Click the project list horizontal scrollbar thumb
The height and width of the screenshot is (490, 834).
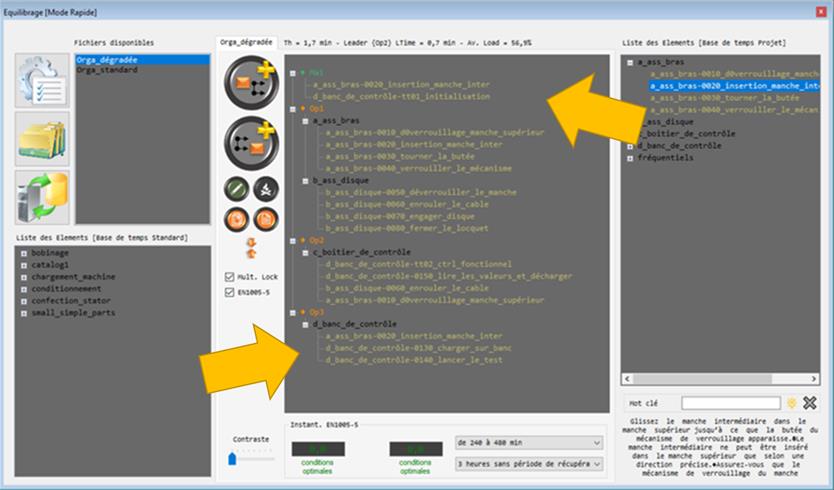(702, 379)
